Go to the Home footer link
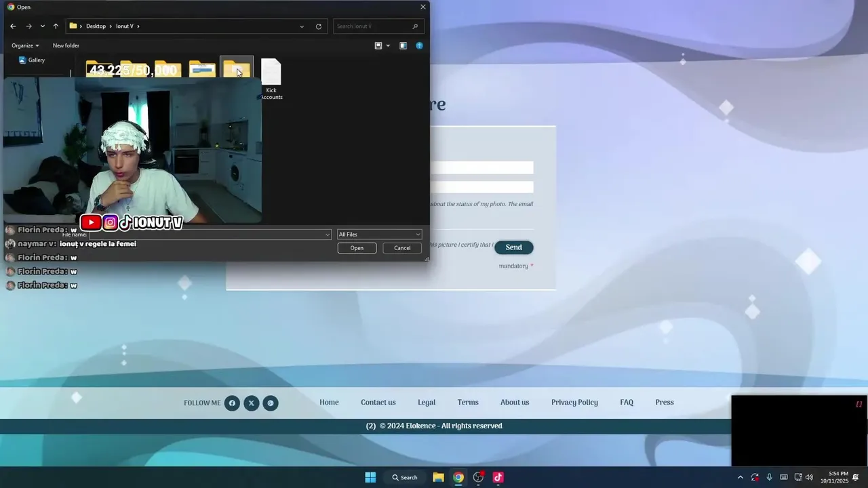 329,403
